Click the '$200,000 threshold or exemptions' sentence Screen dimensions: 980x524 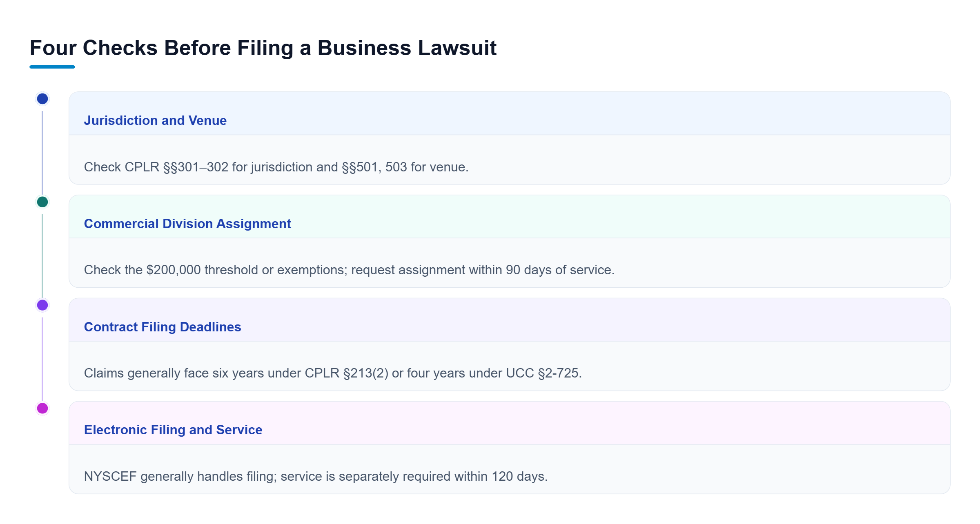349,270
